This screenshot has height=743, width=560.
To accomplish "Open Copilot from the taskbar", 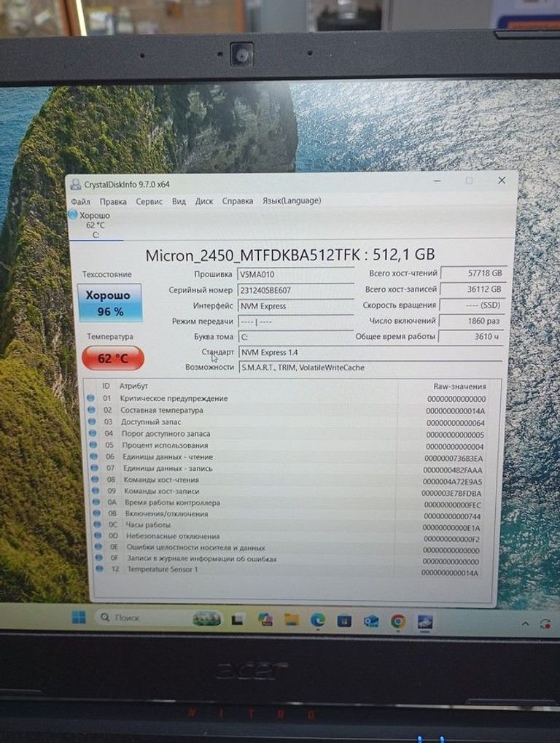I will tap(265, 619).
